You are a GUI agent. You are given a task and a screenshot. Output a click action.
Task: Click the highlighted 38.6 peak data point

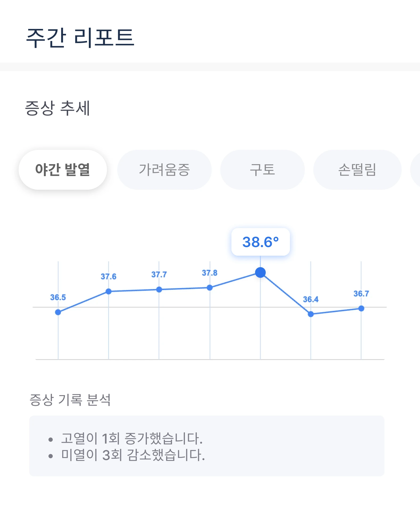pos(260,272)
